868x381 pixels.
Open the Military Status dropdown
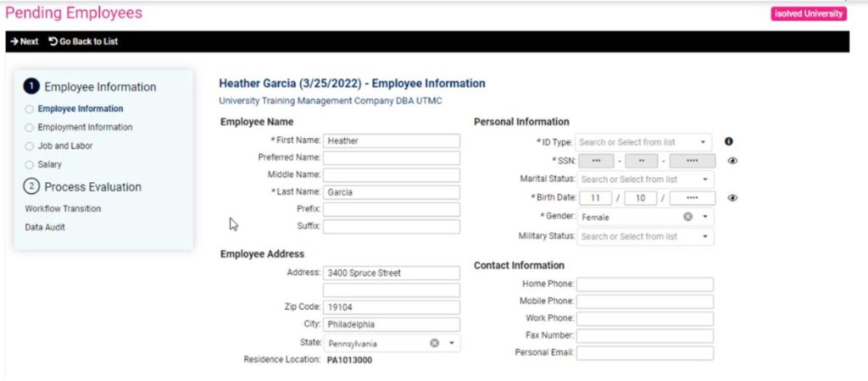click(645, 236)
